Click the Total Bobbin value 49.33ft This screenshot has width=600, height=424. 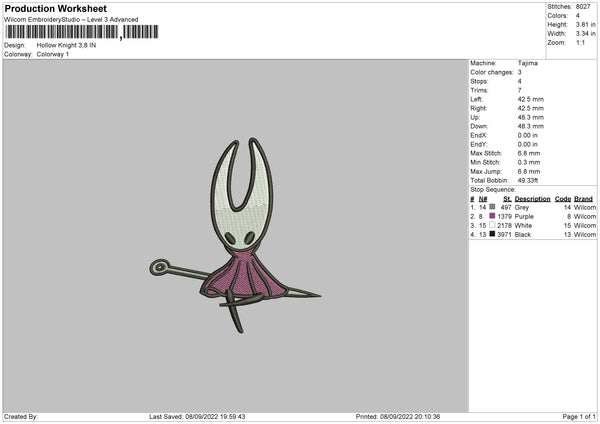528,180
